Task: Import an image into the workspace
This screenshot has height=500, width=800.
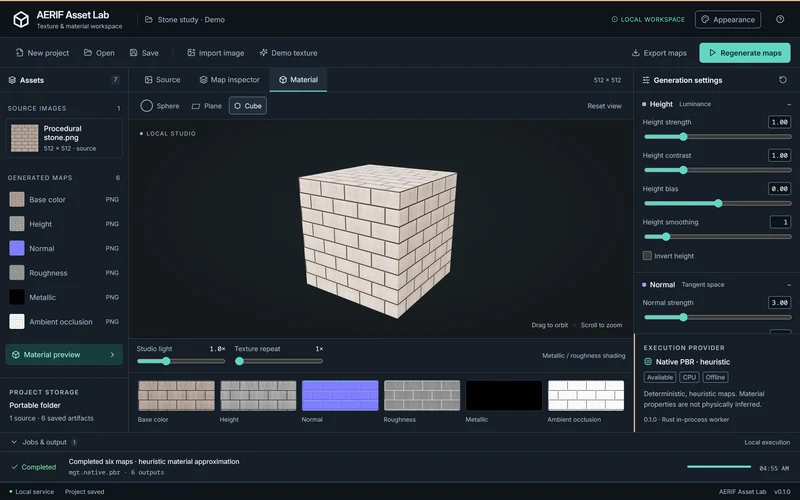Action: [215, 53]
